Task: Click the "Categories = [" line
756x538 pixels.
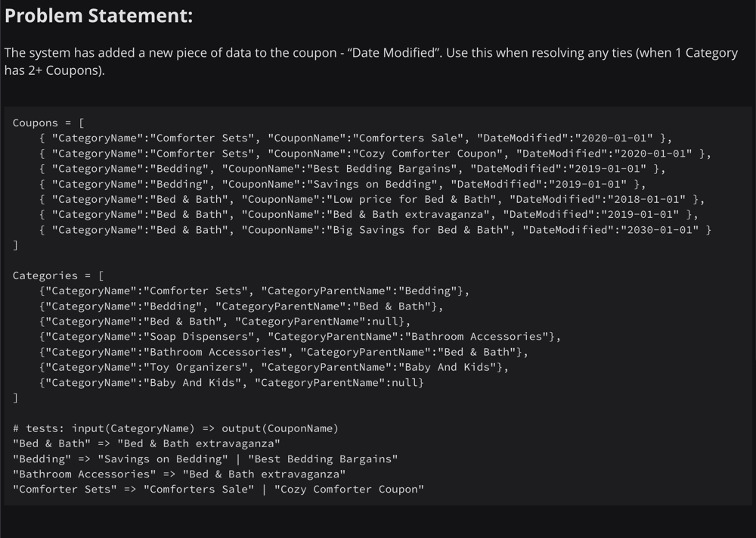Action: pos(58,275)
